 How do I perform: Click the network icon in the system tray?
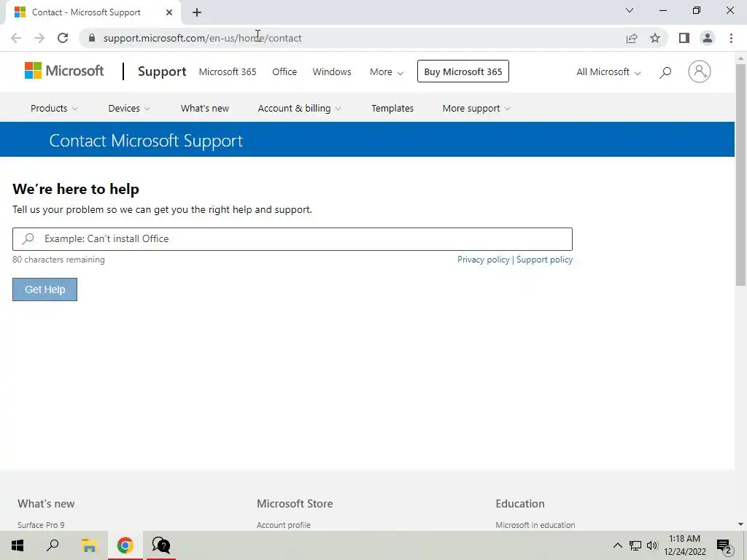(x=635, y=545)
